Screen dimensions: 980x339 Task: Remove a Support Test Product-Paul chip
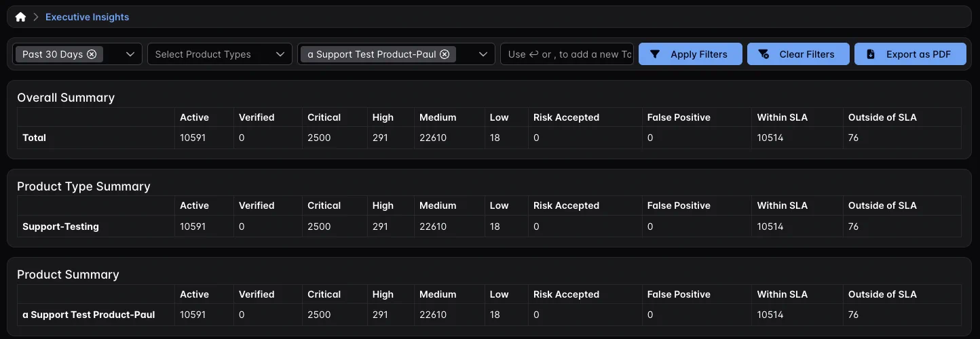point(445,54)
